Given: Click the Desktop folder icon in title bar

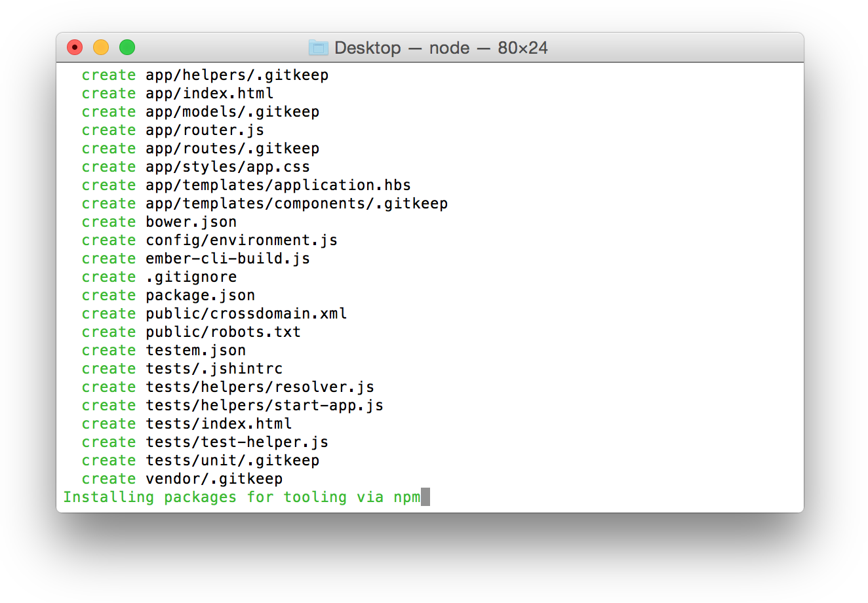Looking at the screenshot, I should 318,48.
